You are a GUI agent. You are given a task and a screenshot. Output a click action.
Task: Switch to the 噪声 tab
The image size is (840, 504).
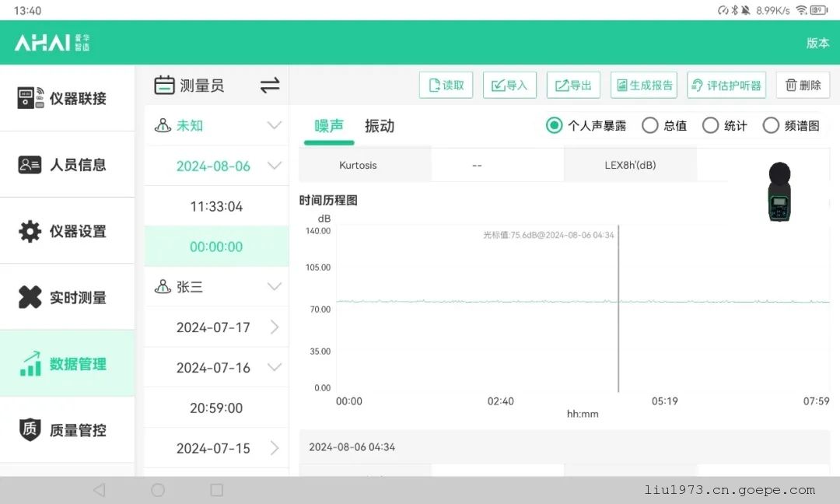point(329,126)
